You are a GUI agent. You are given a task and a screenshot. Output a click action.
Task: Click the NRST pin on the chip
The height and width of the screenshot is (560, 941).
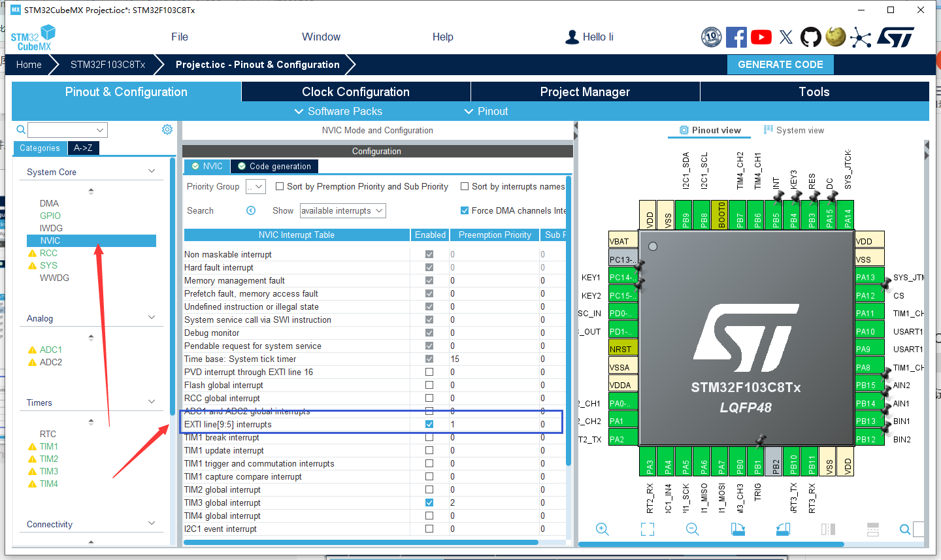(623, 349)
